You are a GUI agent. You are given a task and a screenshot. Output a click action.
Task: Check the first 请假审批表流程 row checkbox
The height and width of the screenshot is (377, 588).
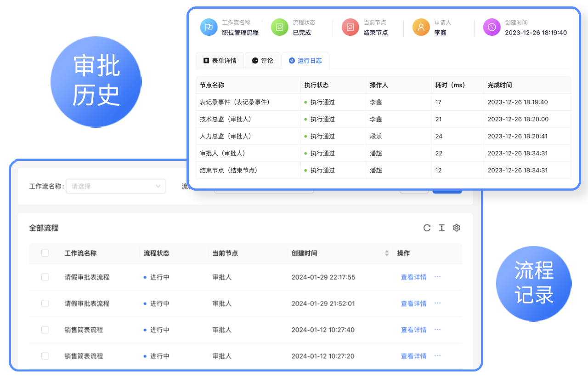tap(45, 277)
